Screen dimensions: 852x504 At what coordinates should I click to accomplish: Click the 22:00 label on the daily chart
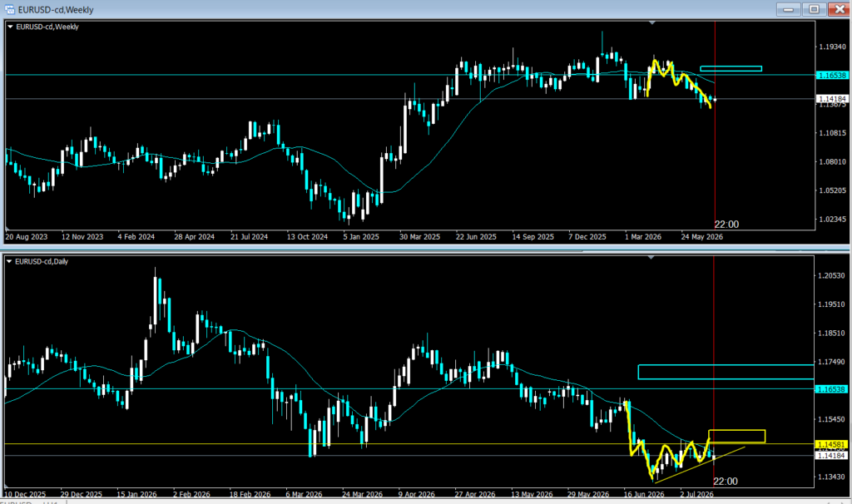726,482
